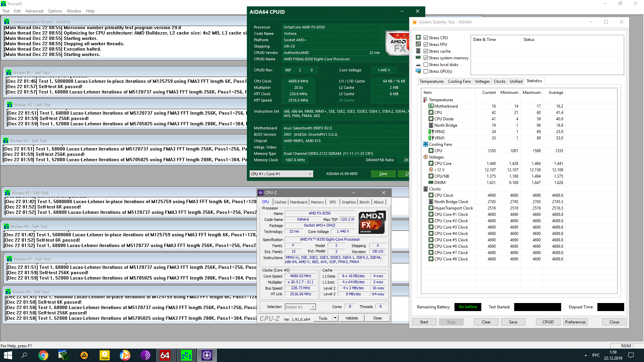Open the Advanced menu in Prime95
The image size is (644, 362).
pos(34,11)
